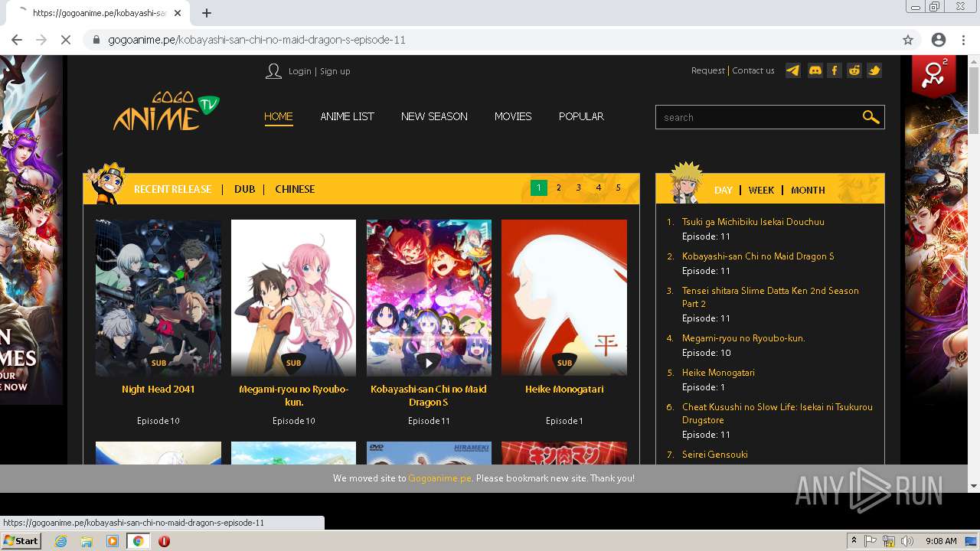Open the Opera taskbar icon
This screenshot has width=980, height=551.
click(x=164, y=541)
